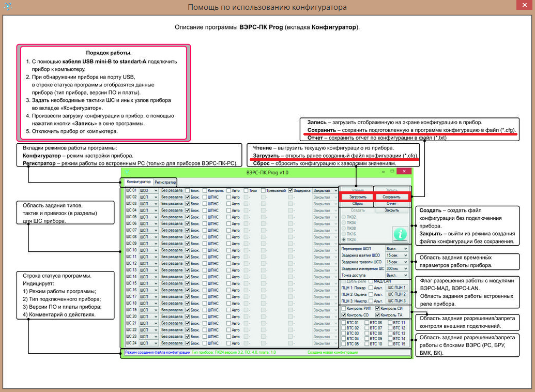Click ШС 08 Без раздела button
The height and width of the screenshot is (392, 535).
[x=172, y=237]
